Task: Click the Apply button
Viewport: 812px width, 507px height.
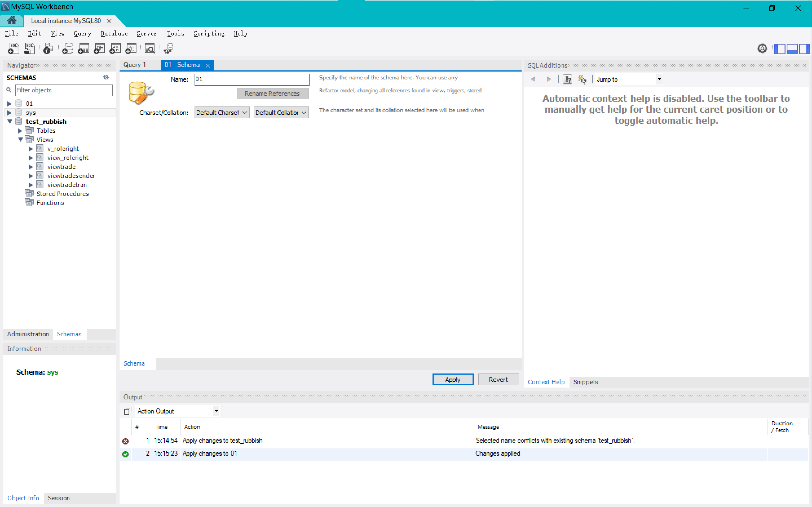Action: (x=452, y=379)
